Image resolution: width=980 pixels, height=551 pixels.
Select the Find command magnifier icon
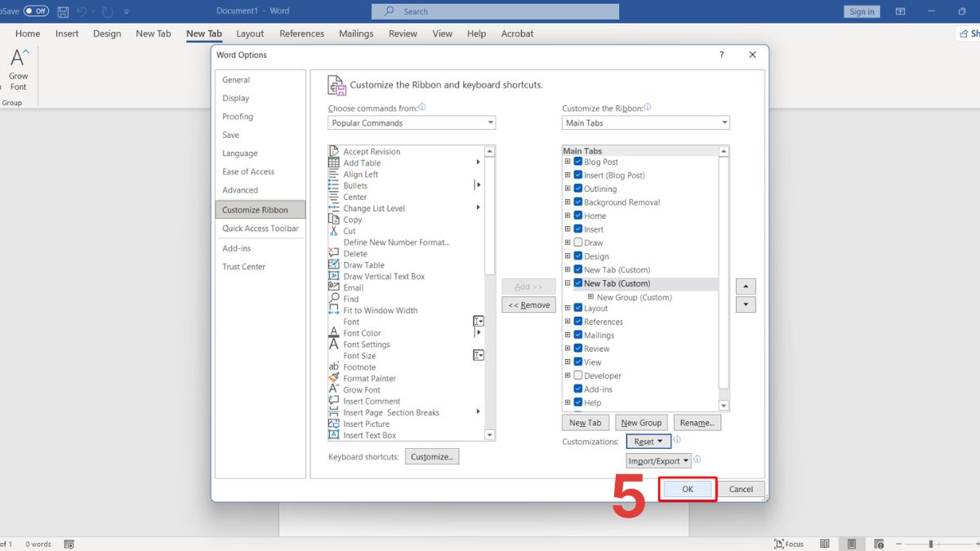click(334, 299)
